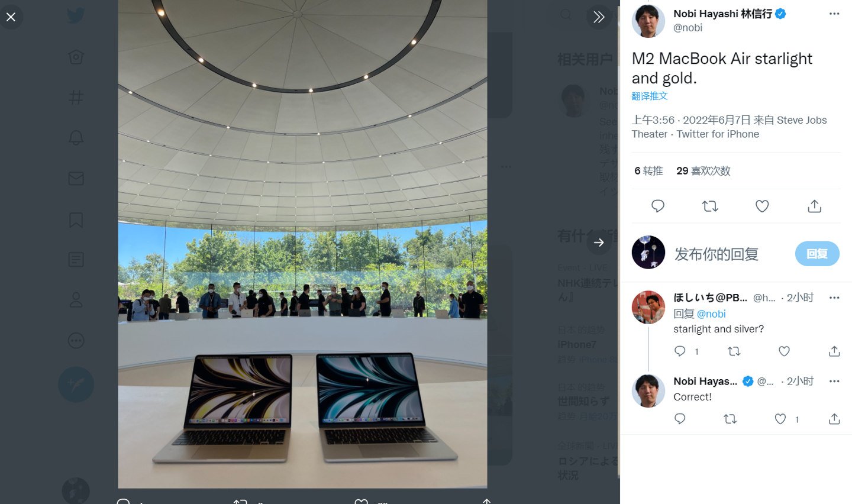Open Nobi Hayashi's profile avatar at top
852x504 pixels.
[x=648, y=21]
